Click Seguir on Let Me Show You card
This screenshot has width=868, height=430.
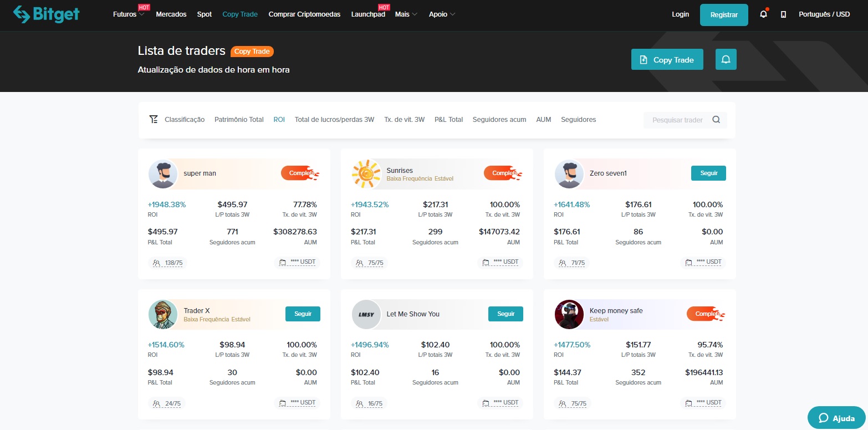(506, 314)
